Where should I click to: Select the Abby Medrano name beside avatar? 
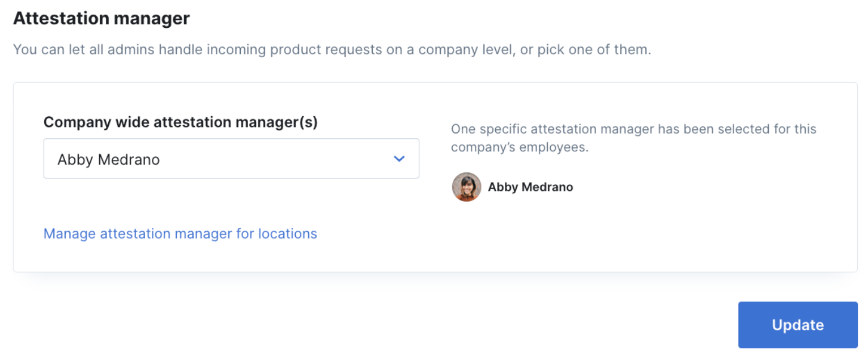point(530,187)
